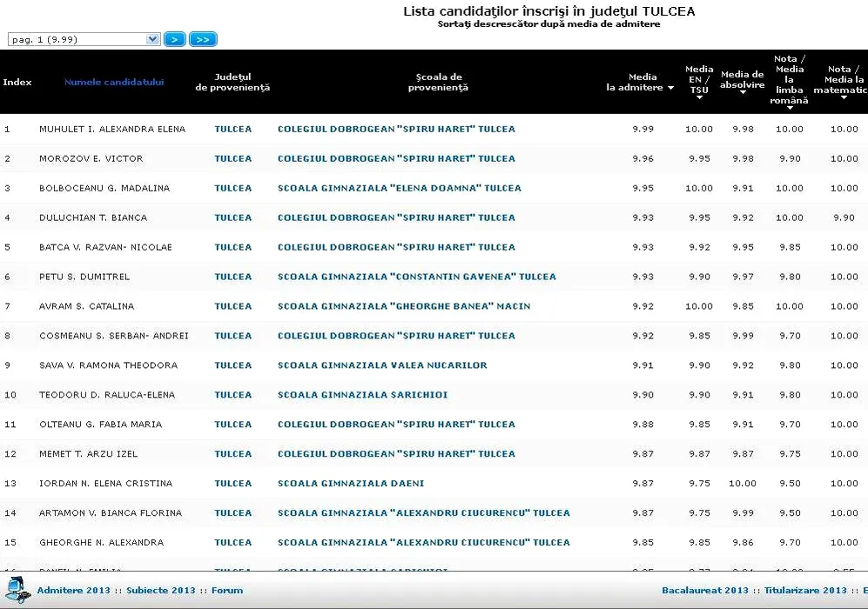Open the Forum footer link
The height and width of the screenshot is (609, 868).
227,591
